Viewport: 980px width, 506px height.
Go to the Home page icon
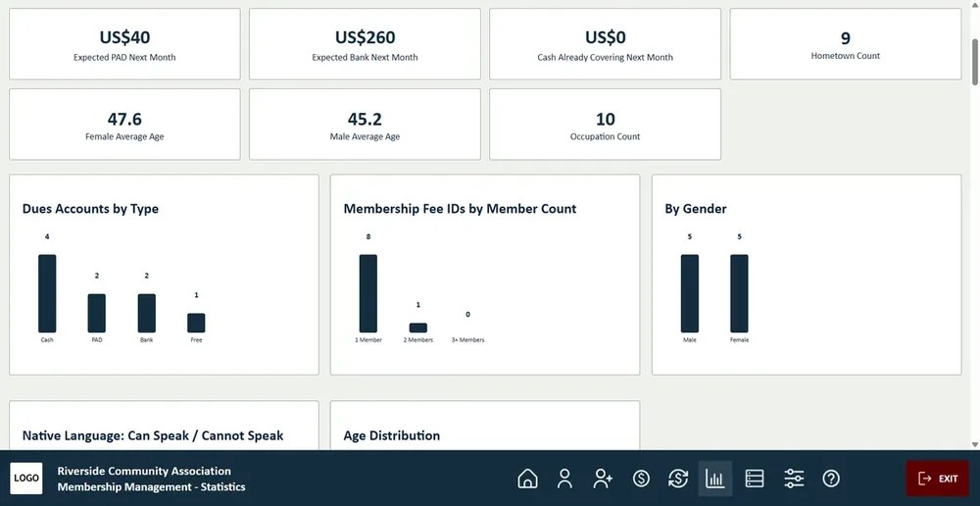[x=527, y=479]
